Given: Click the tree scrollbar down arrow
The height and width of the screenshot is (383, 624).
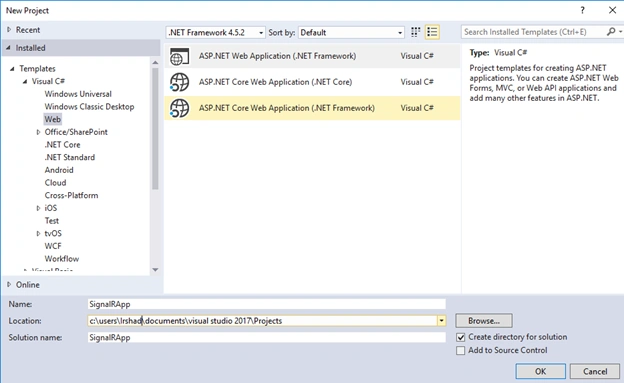Looking at the screenshot, I should [x=155, y=270].
